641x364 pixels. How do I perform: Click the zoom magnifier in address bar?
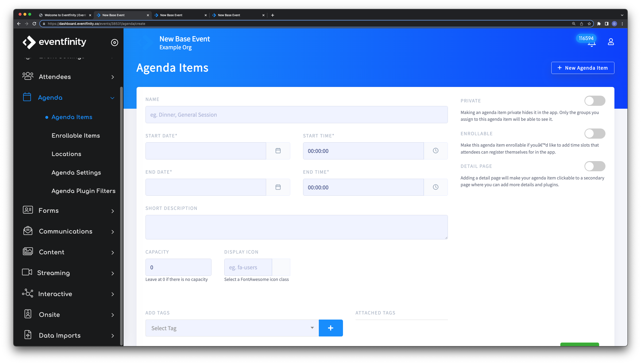(x=574, y=24)
